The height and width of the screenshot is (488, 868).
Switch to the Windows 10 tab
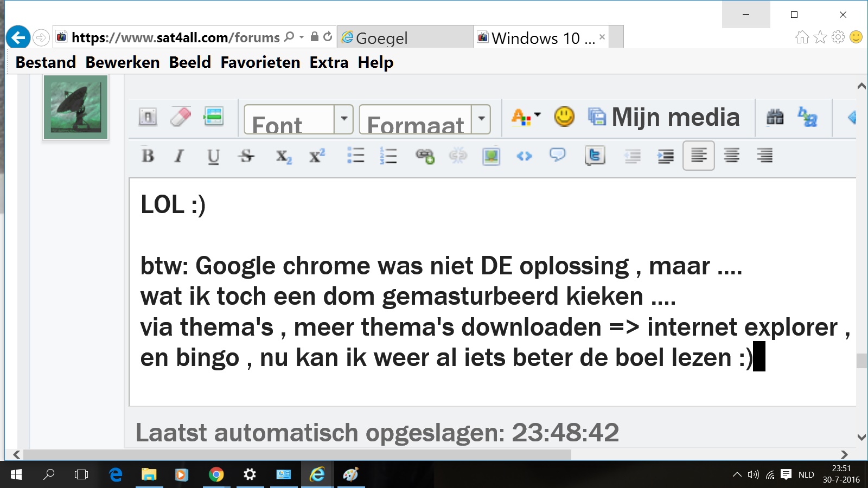[541, 37]
